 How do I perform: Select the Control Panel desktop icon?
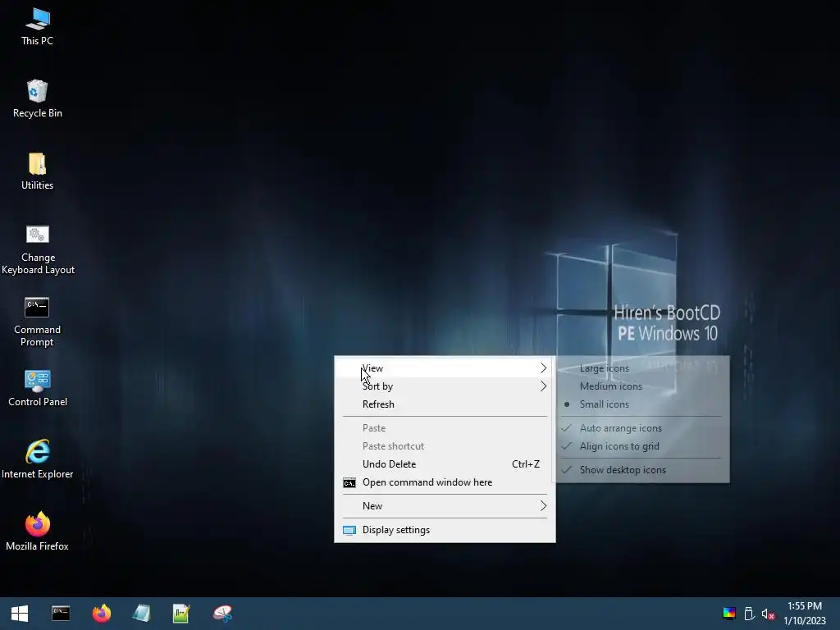(38, 388)
